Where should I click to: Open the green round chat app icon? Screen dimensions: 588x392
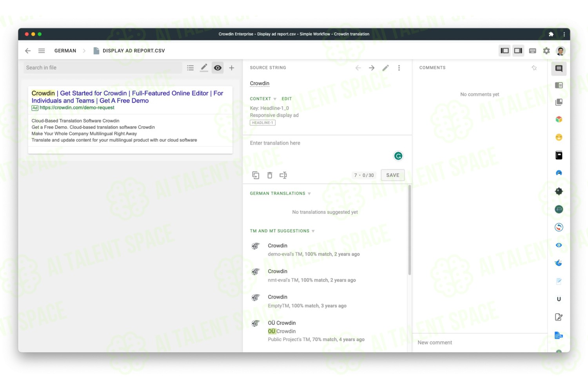coord(559,209)
